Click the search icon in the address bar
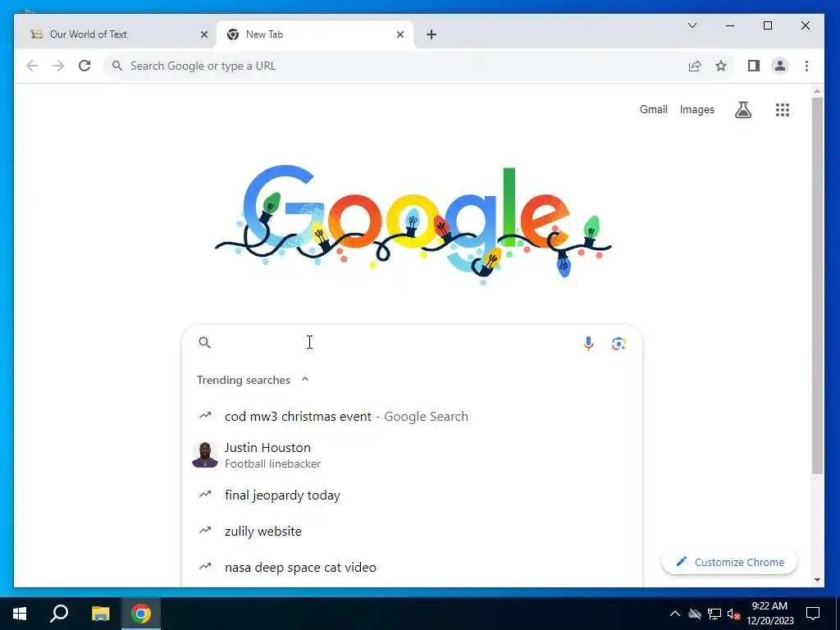 tap(116, 66)
